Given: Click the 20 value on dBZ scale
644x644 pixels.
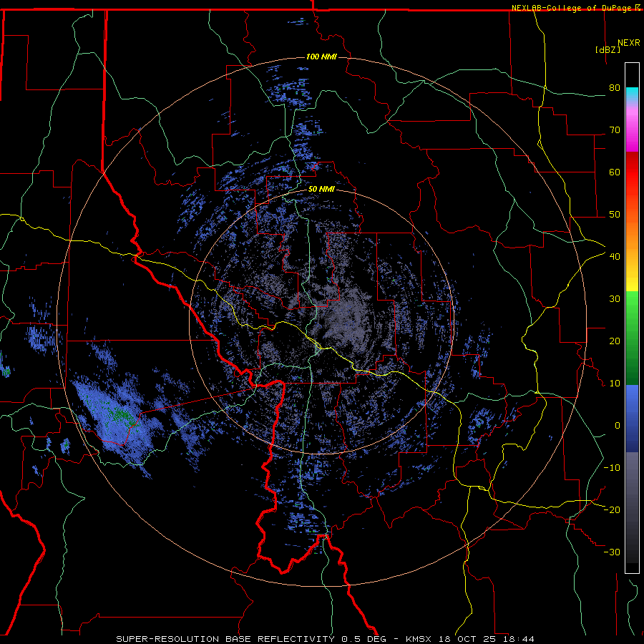Looking at the screenshot, I should [x=615, y=341].
